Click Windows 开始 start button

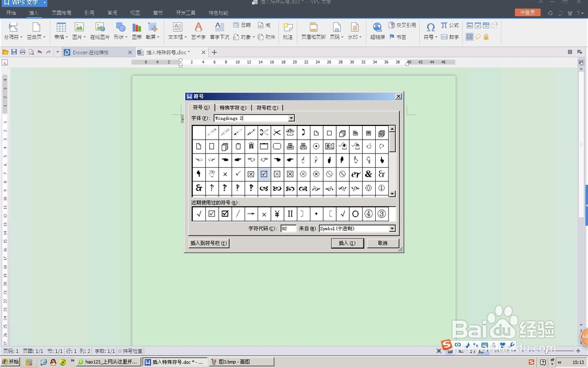click(x=11, y=362)
